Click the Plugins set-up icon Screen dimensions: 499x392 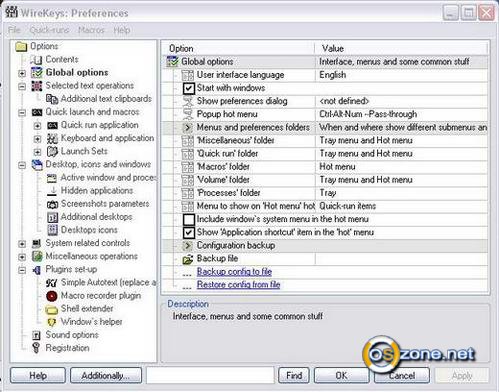tap(37, 269)
